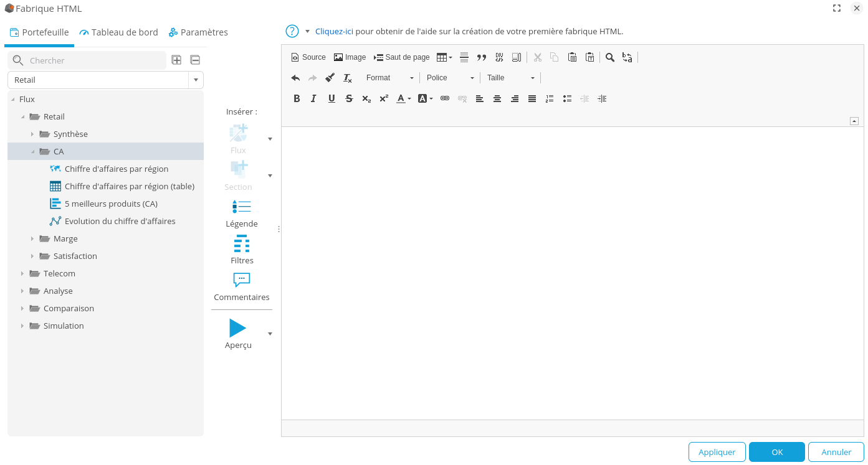
Task: Launch the Aperçu preview play button
Action: click(237, 328)
